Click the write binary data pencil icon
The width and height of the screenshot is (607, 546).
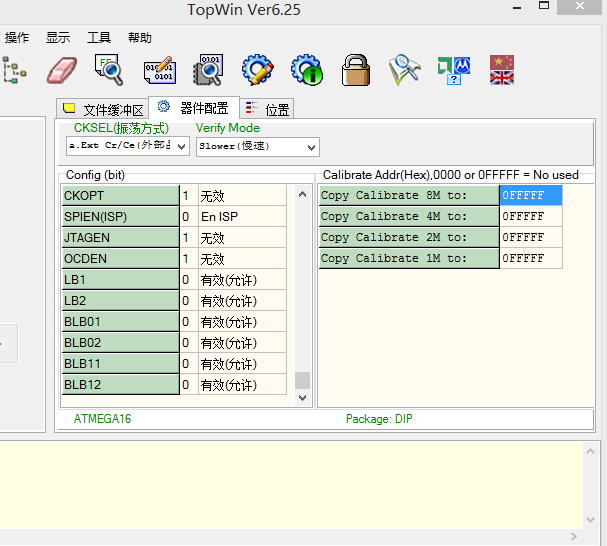click(x=159, y=69)
